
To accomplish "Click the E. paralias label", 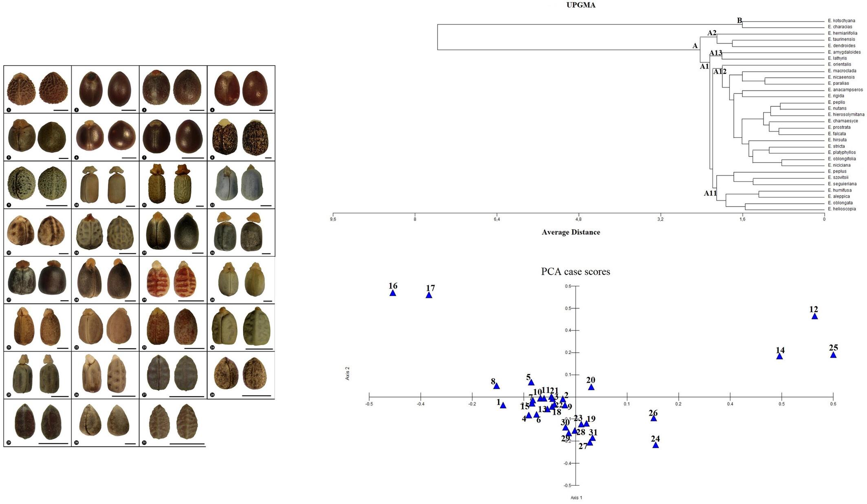I will [x=838, y=84].
